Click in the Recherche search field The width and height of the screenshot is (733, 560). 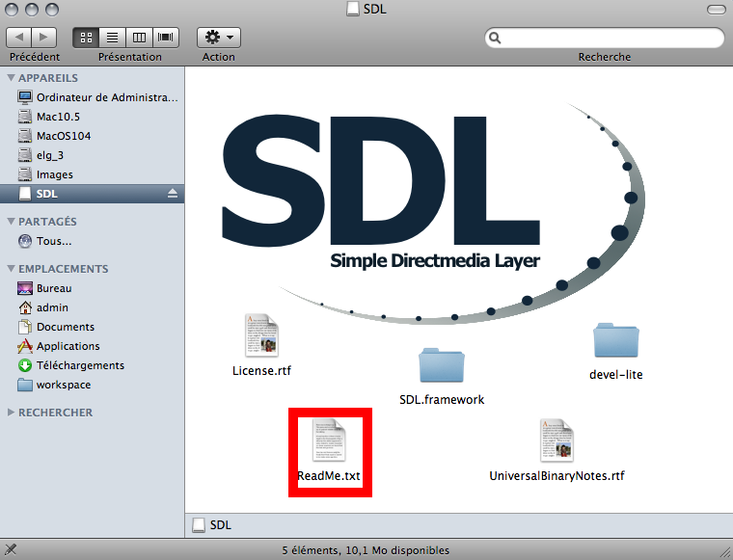point(605,38)
